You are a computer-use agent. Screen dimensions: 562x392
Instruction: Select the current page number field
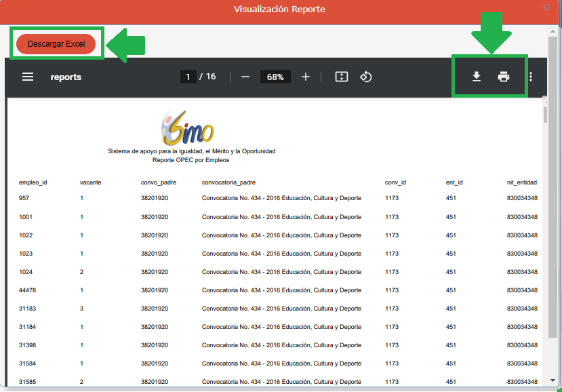click(x=188, y=77)
